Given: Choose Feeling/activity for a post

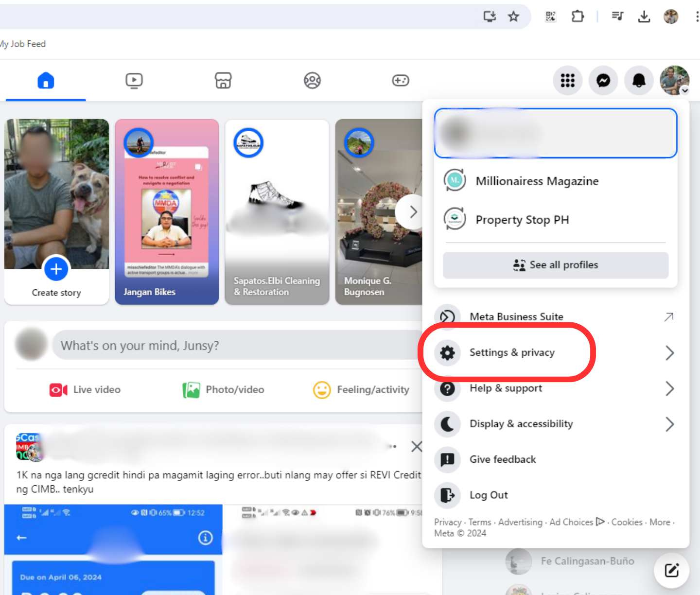Looking at the screenshot, I should tap(361, 390).
